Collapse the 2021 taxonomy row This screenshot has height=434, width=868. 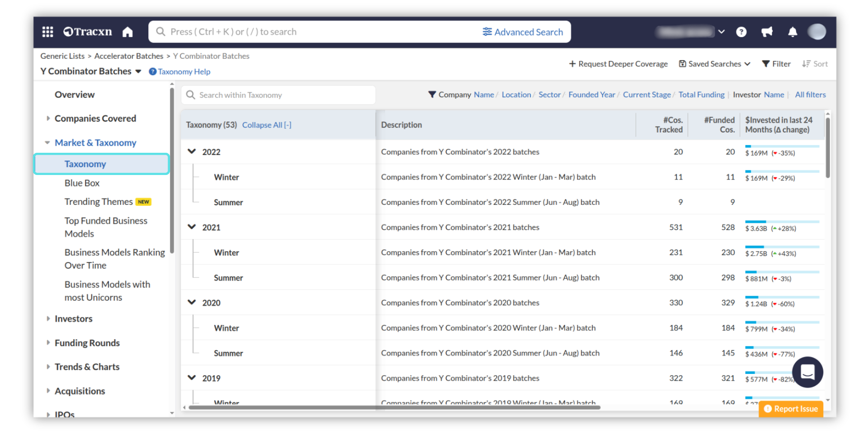(x=192, y=227)
